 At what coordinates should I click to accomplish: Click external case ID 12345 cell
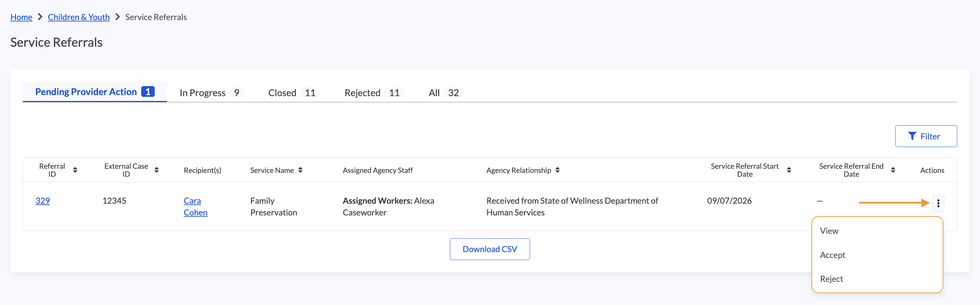pos(114,201)
